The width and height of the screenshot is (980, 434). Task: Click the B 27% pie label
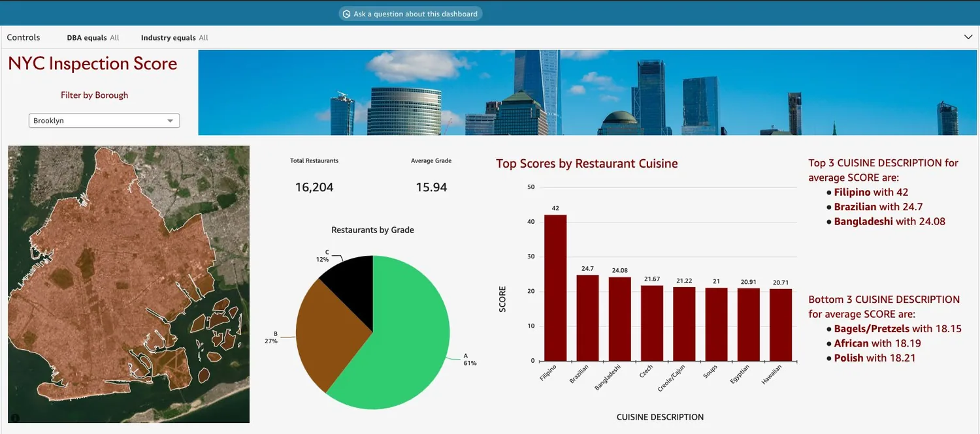[270, 337]
